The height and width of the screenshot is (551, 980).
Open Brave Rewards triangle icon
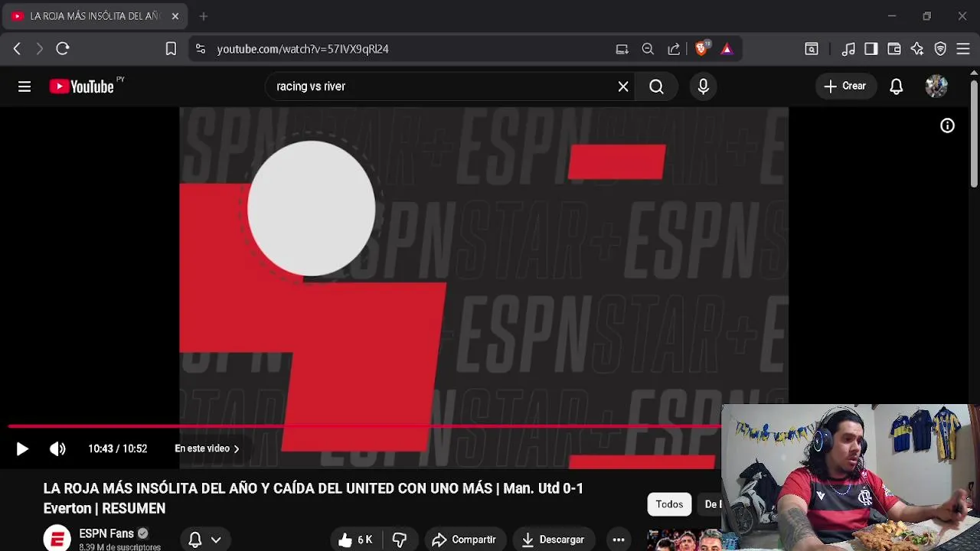(727, 49)
